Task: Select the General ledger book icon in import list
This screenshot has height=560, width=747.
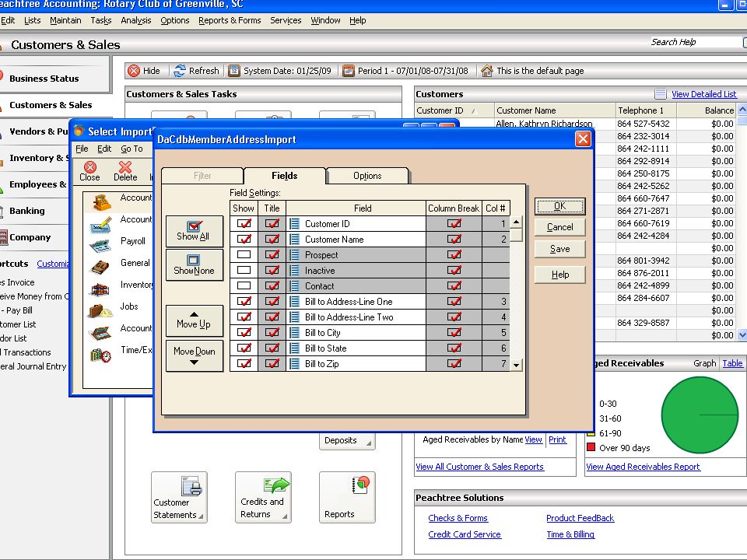Action: pyautogui.click(x=100, y=267)
